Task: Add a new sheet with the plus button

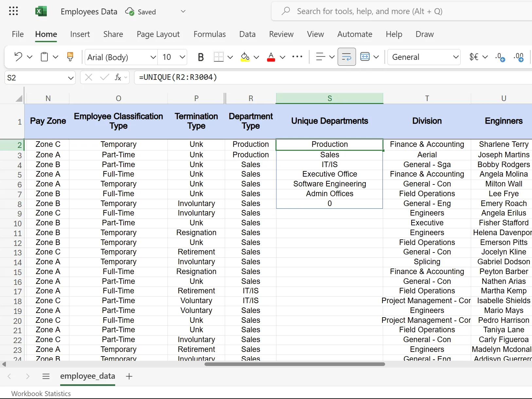Action: [129, 376]
